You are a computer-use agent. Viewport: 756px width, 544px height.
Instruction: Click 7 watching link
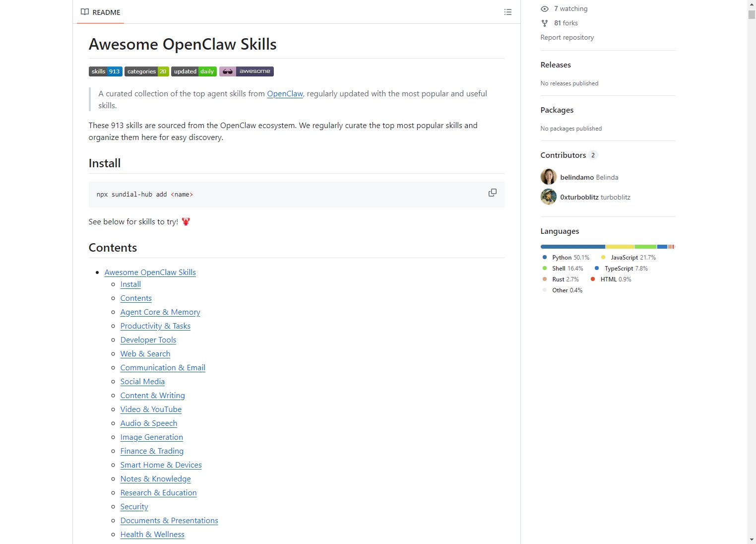[x=570, y=9]
